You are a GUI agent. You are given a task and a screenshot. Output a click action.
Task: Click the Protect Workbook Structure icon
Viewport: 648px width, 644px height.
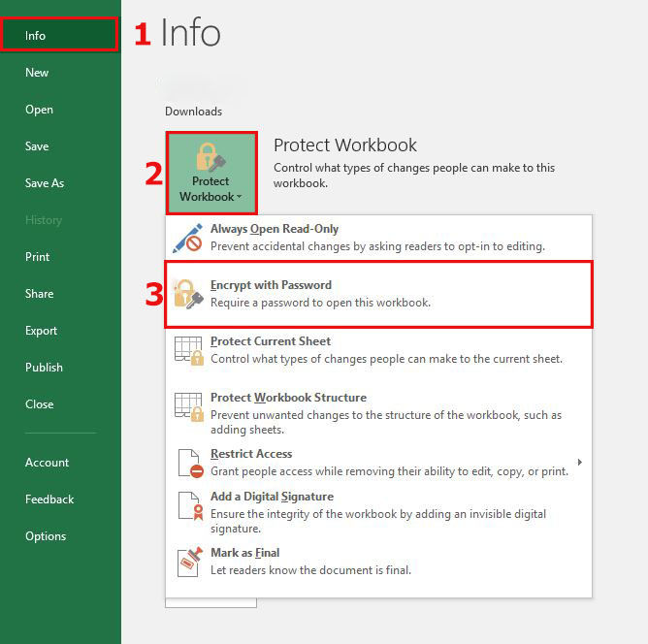click(187, 406)
